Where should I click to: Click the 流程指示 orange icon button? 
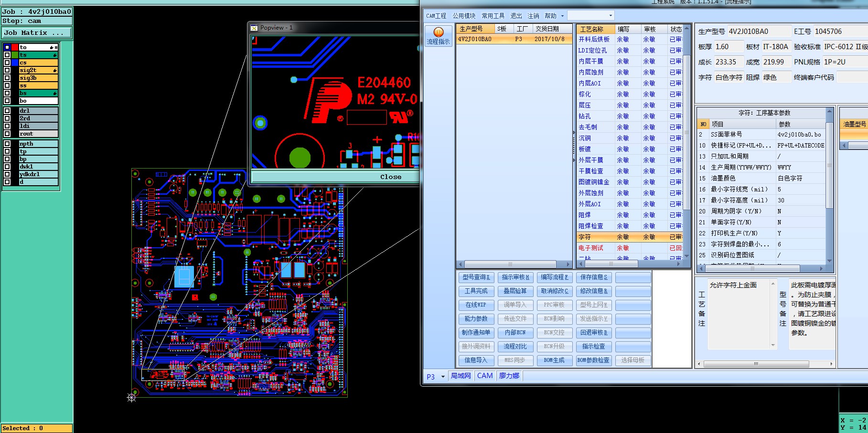438,36
